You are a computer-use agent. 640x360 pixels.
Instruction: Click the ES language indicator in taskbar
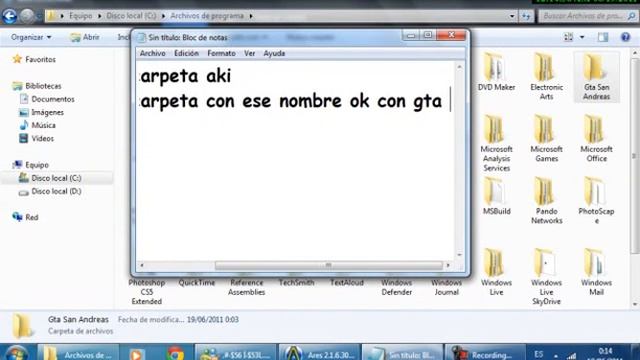539,353
